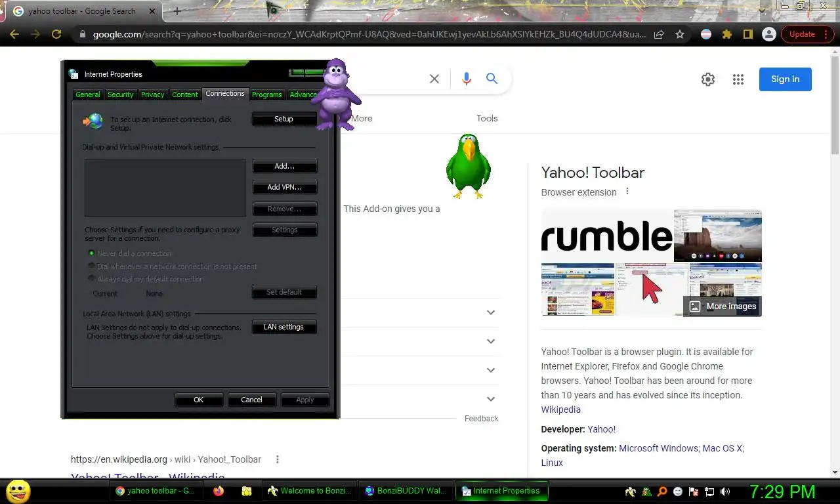Click the Feedback link
The image size is (840, 504).
pyautogui.click(x=482, y=419)
